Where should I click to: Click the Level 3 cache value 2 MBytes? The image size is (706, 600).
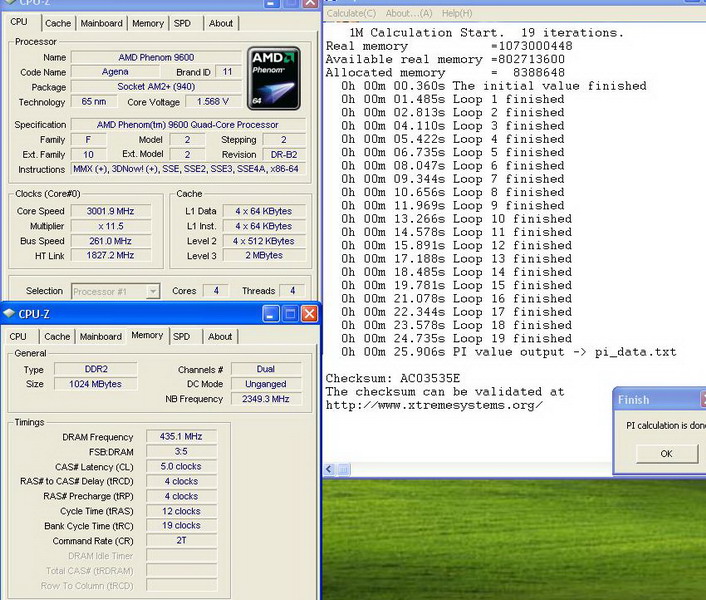click(x=264, y=255)
